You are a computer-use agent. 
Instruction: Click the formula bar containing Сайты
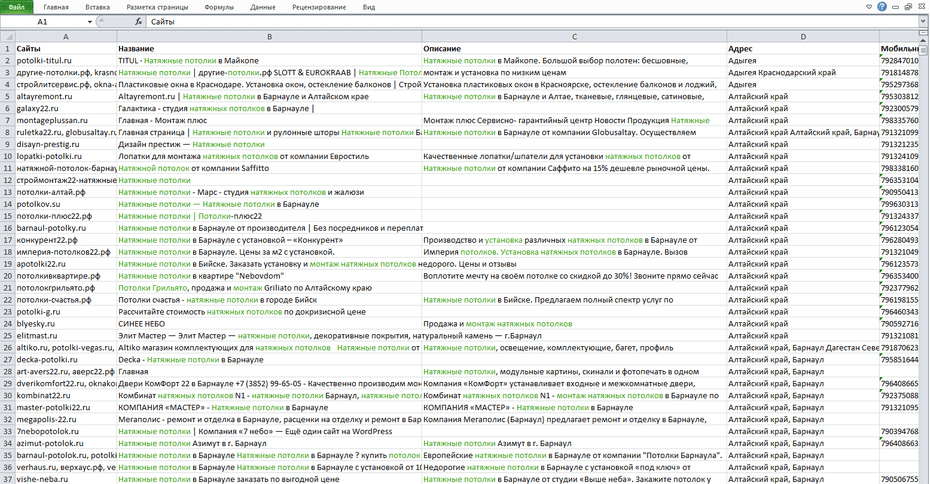tap(533, 22)
